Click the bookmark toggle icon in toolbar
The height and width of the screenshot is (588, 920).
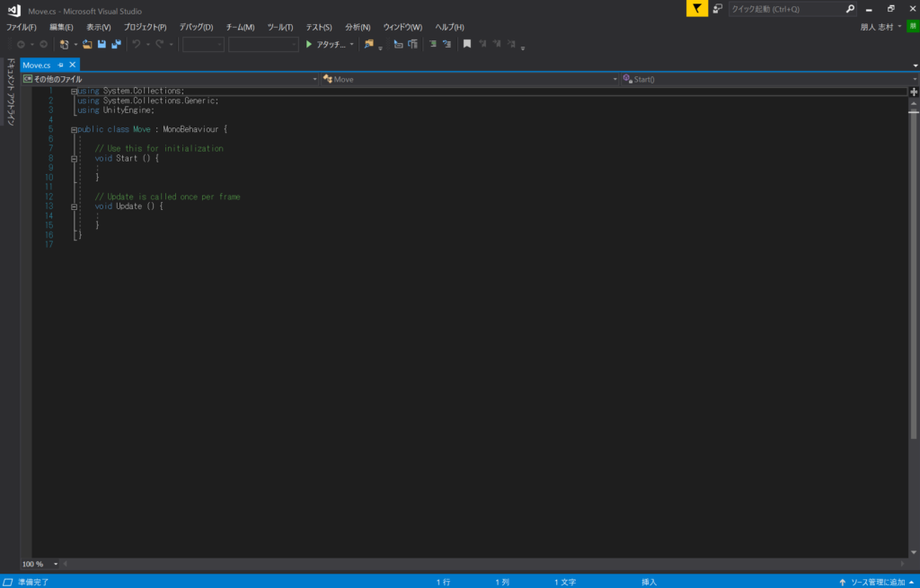tap(466, 44)
